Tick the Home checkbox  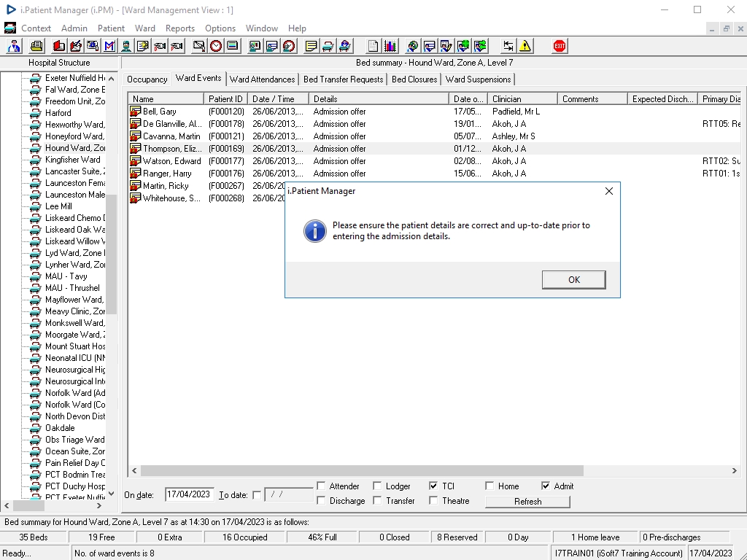tap(489, 486)
